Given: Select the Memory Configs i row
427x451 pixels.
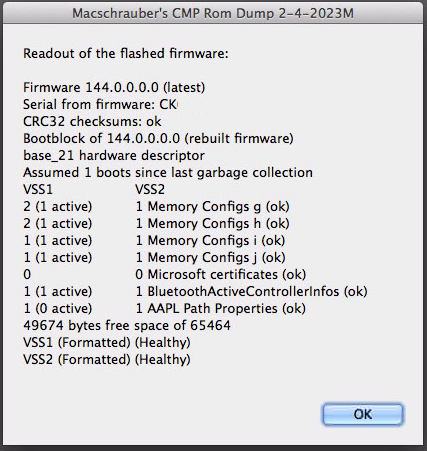Looking at the screenshot, I should tap(154, 241).
